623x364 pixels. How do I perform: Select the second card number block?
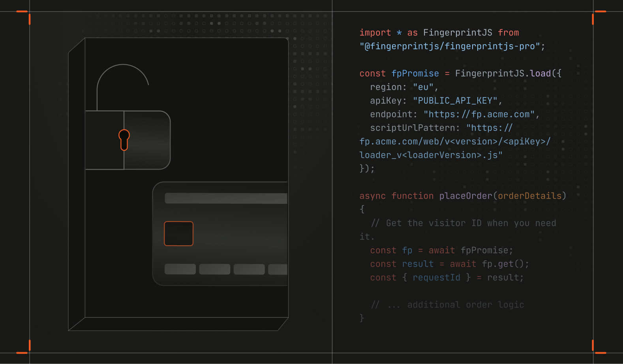click(x=214, y=269)
